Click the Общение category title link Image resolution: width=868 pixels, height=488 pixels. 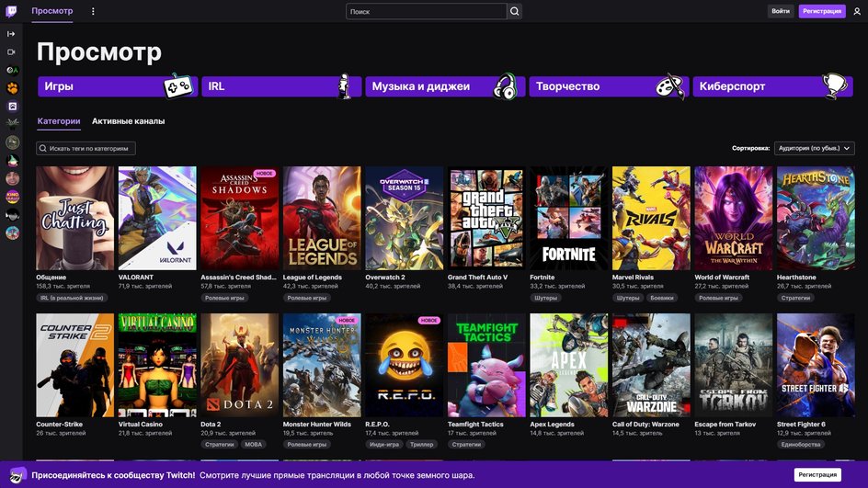point(51,278)
